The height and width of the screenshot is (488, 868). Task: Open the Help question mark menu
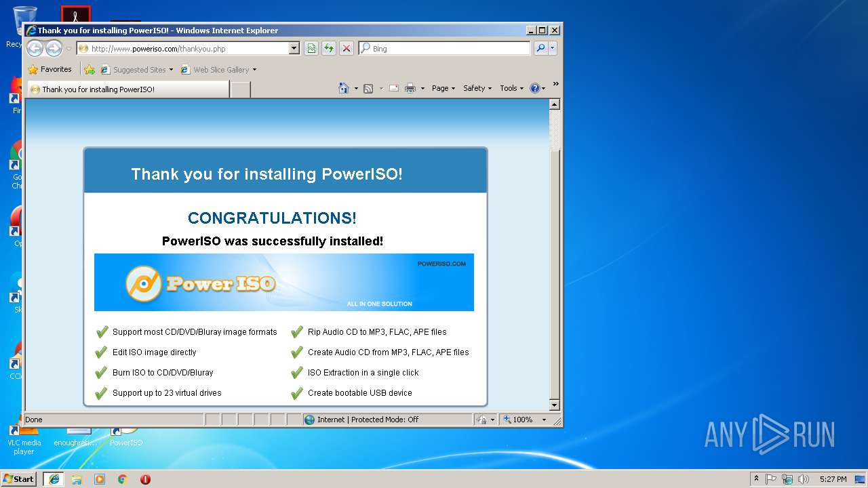tap(537, 88)
